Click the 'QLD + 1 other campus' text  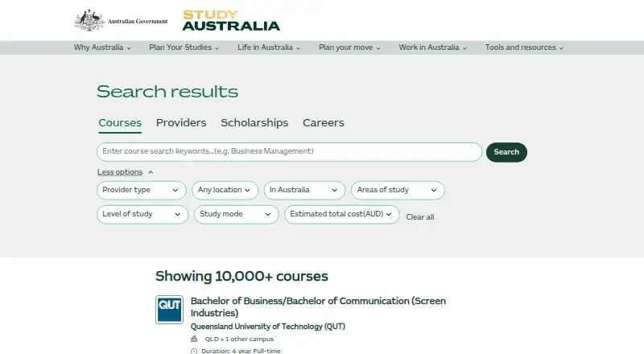pyautogui.click(x=239, y=340)
